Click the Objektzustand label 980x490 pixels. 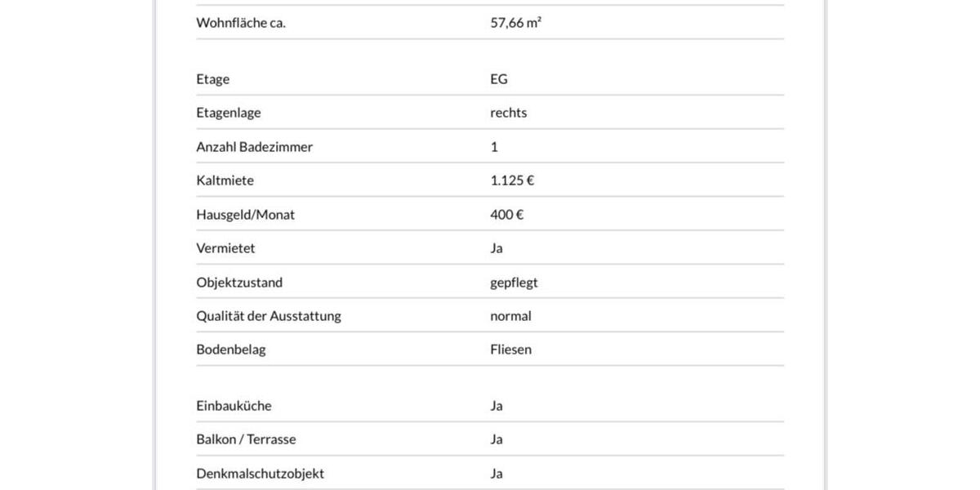(239, 283)
